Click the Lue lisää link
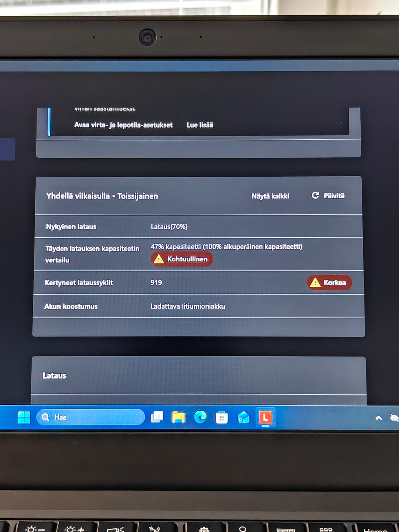Image resolution: width=399 pixels, height=532 pixels. pyautogui.click(x=200, y=125)
